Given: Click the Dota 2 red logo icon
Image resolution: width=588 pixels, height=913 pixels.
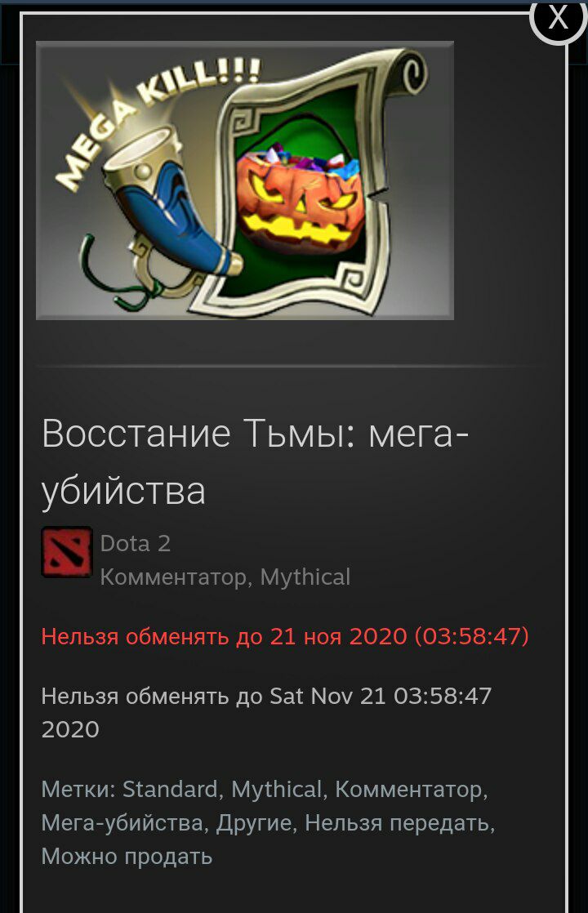Looking at the screenshot, I should 66,552.
